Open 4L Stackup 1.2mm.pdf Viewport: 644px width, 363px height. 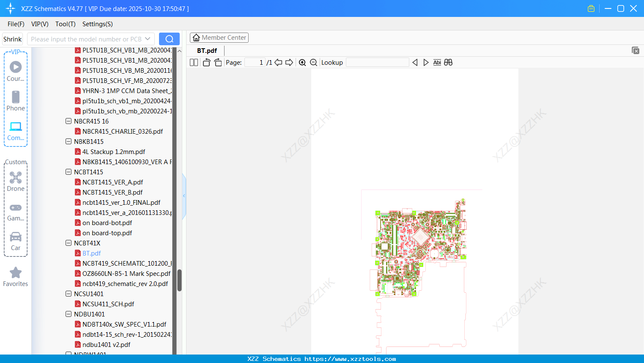coord(114,151)
